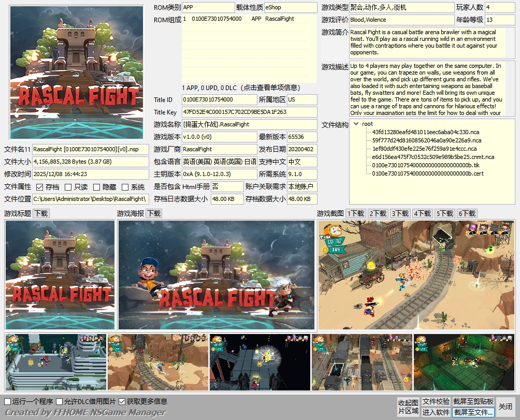Screen dimensions: 520x420
Task: Enable the 隐藏 hidden attribute checkbox
Action: point(97,187)
